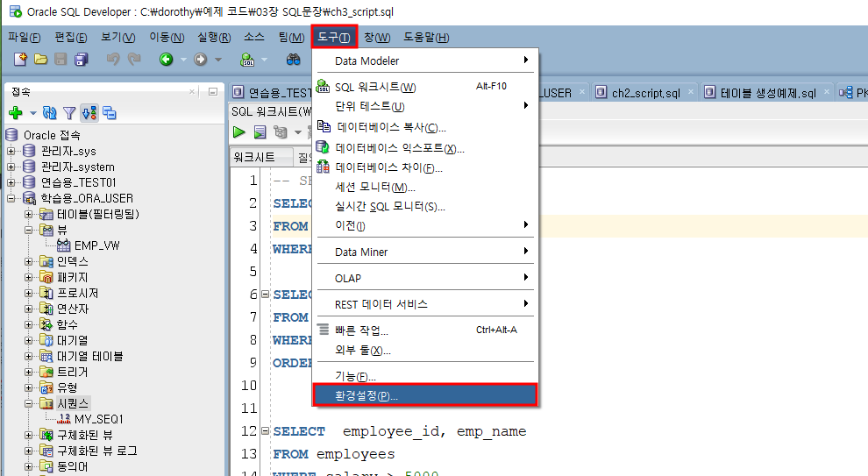Expand the 연습용_TEST01 connection node
This screenshot has width=868, height=476.
pyautogui.click(x=11, y=182)
